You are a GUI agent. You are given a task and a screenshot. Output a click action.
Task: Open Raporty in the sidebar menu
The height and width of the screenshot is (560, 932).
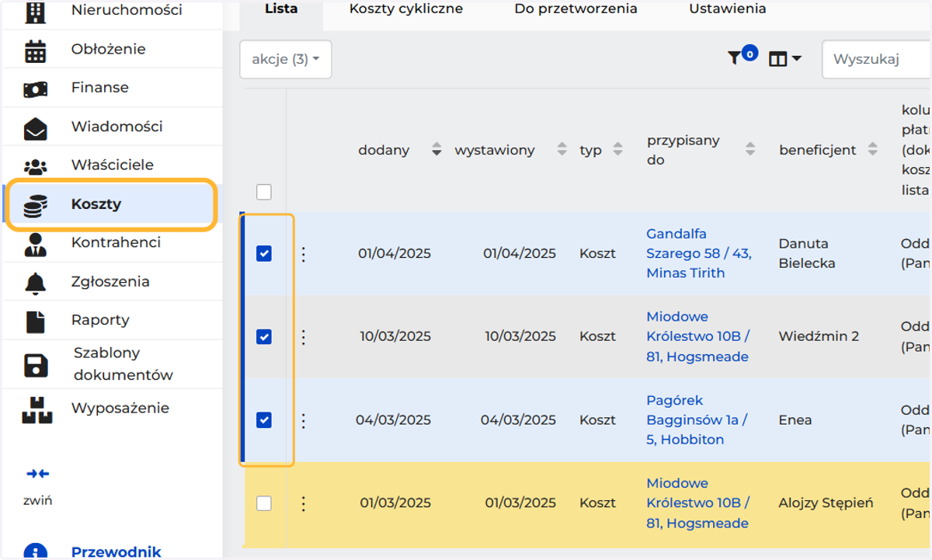tap(100, 320)
